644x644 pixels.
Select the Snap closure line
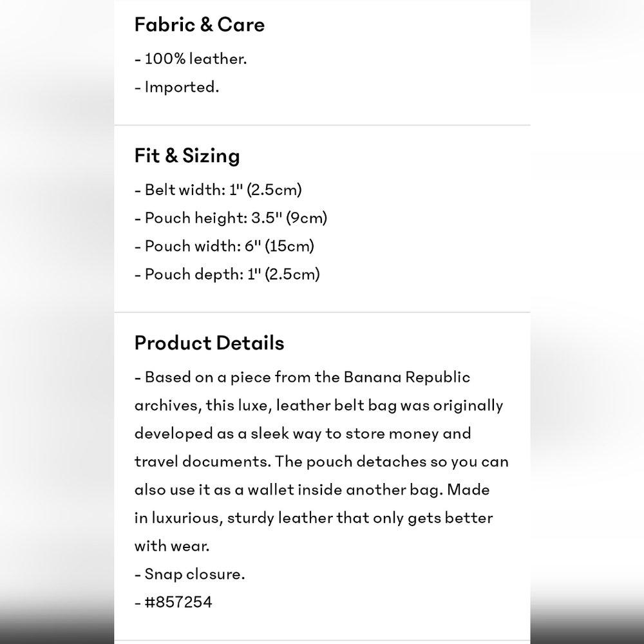(190, 574)
